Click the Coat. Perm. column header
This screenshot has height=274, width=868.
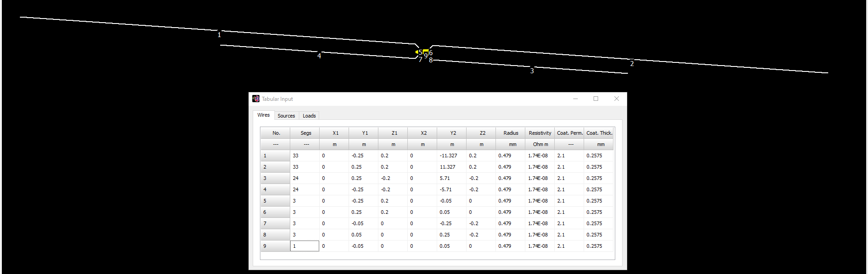click(x=569, y=133)
